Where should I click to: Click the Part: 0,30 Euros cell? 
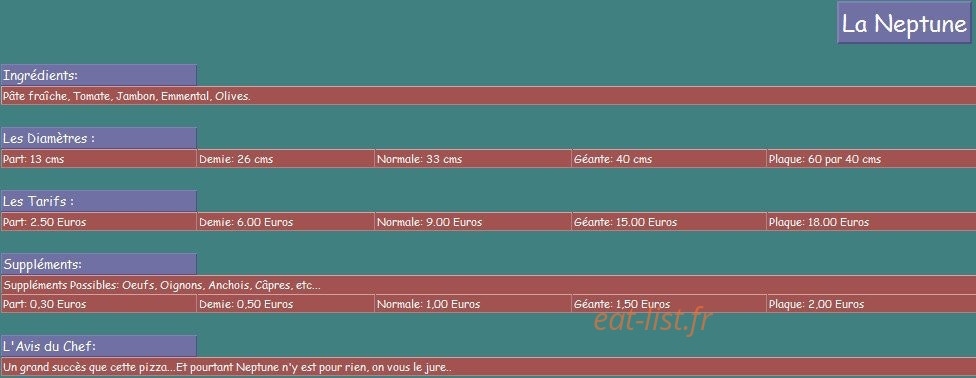click(98, 304)
